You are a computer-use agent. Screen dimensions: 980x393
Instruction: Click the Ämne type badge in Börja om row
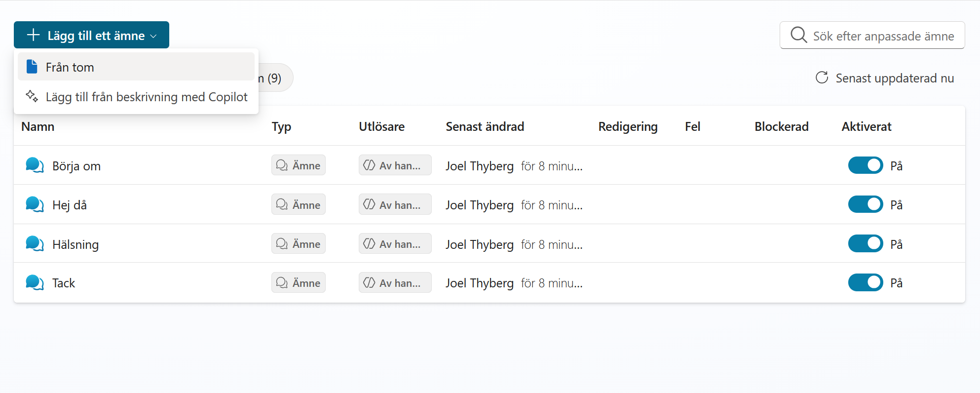click(298, 165)
